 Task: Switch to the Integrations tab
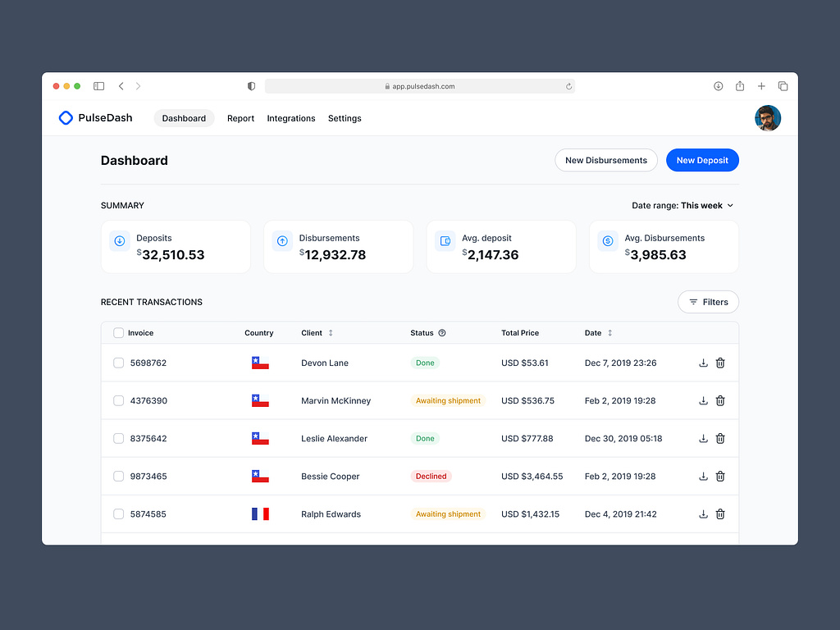pos(291,118)
